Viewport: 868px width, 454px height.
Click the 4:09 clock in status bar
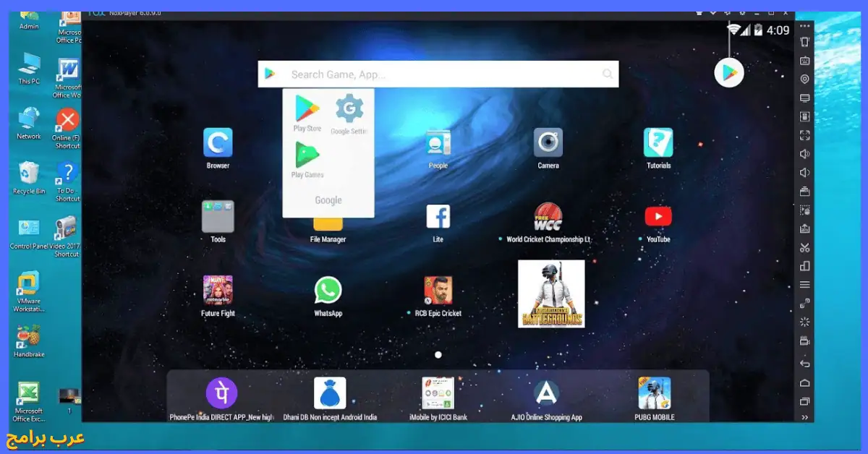(778, 30)
